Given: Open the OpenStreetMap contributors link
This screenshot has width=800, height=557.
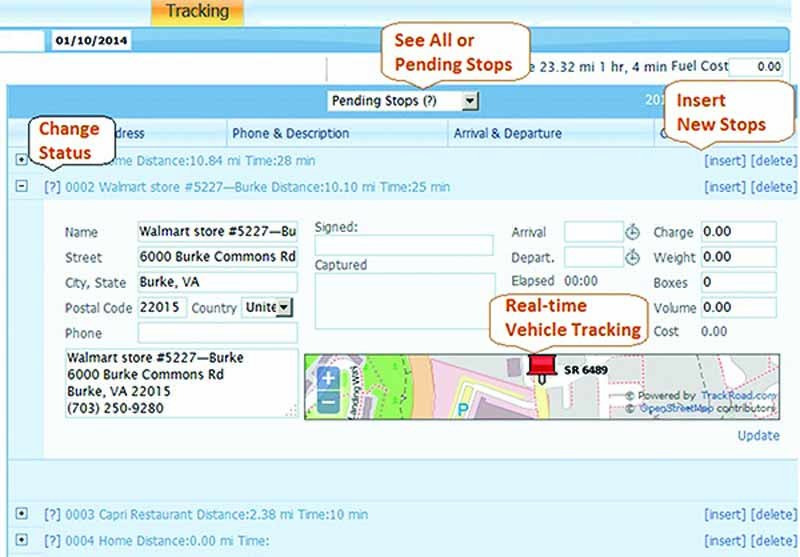Looking at the screenshot, I should tap(676, 409).
